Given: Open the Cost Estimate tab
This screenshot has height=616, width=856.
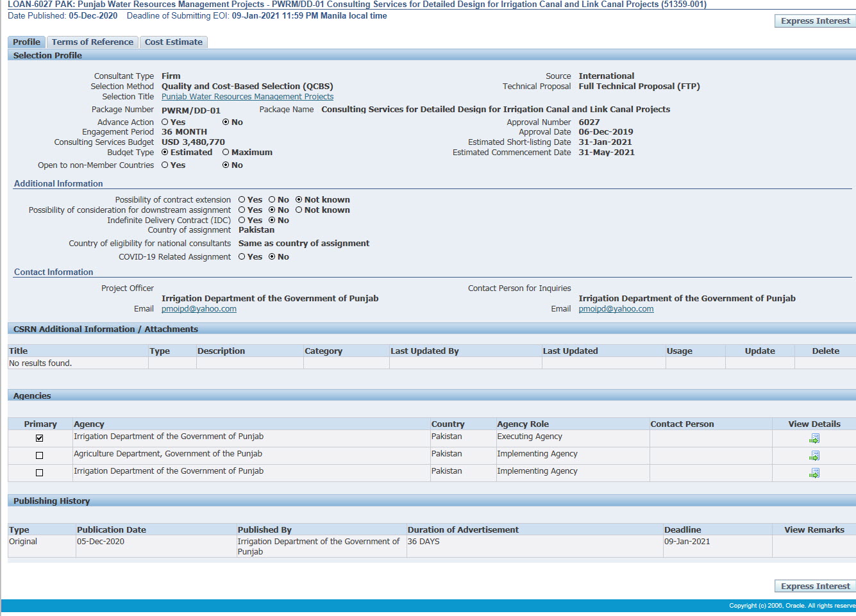Looking at the screenshot, I should click(x=173, y=42).
